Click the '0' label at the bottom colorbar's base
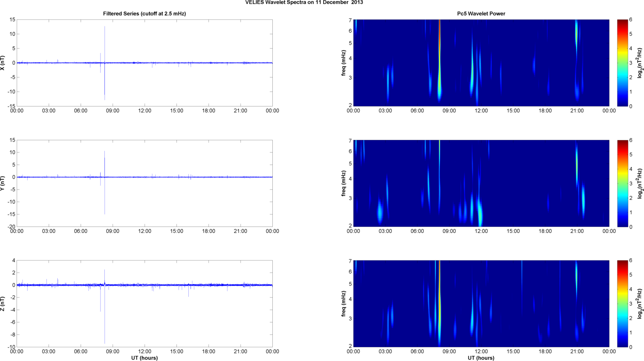Viewport: 644px width, 361px height. (x=631, y=347)
